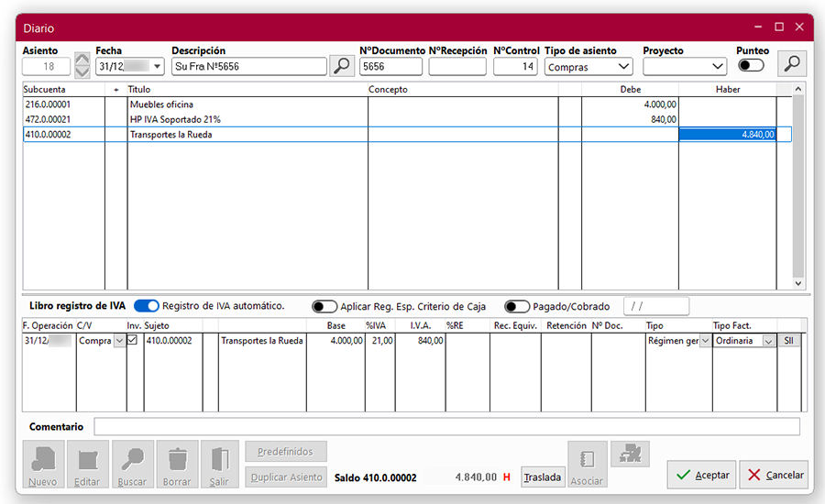Open the Fecha date picker dropdown
Screen dimensions: 825x504
coord(158,67)
